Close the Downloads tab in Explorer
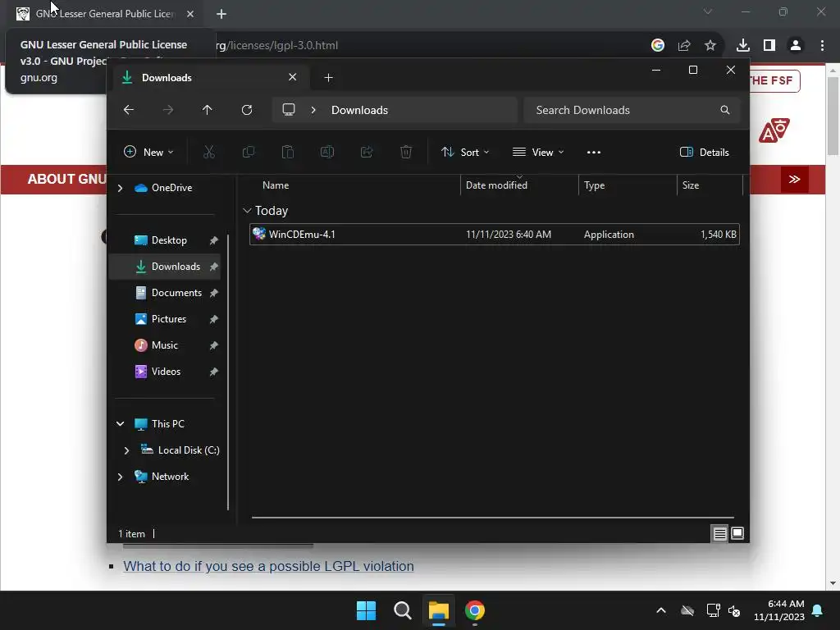 [293, 77]
